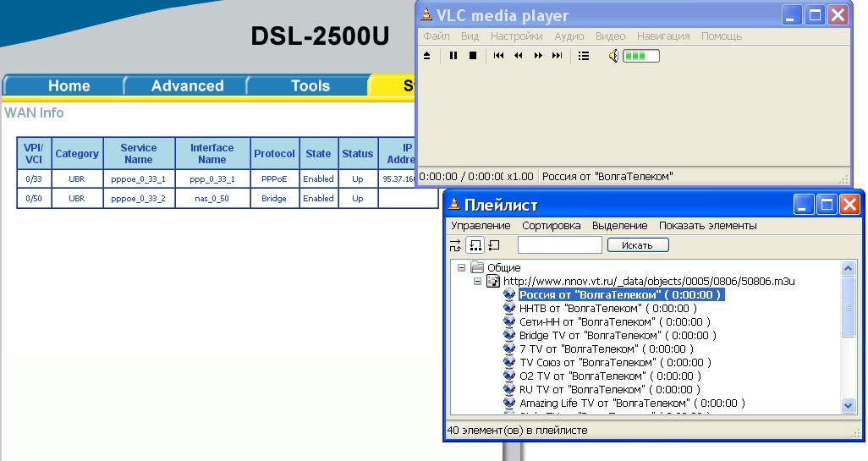868x461 pixels.
Task: Minimize the VLC media player window
Action: (791, 15)
